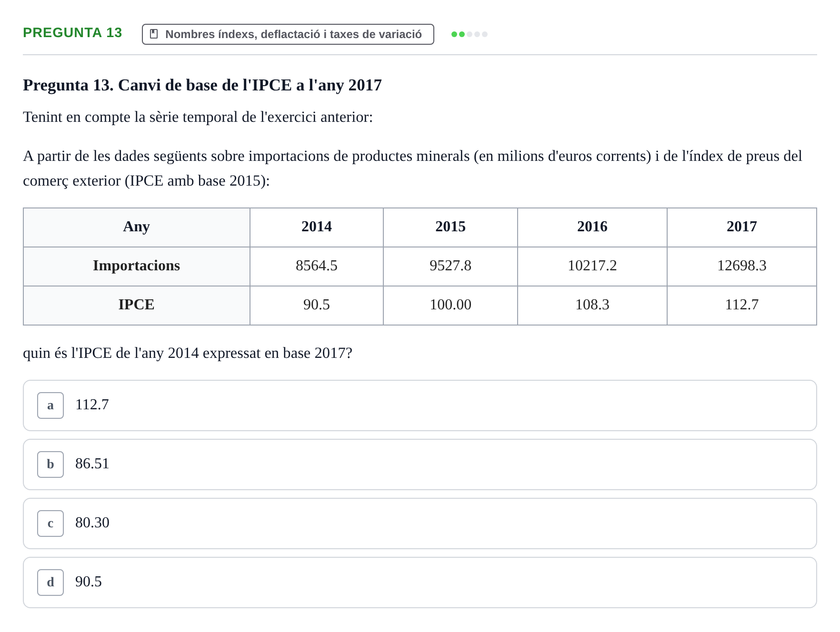The image size is (840, 632).
Task: Click the 'Importacions' row header
Action: click(x=137, y=267)
